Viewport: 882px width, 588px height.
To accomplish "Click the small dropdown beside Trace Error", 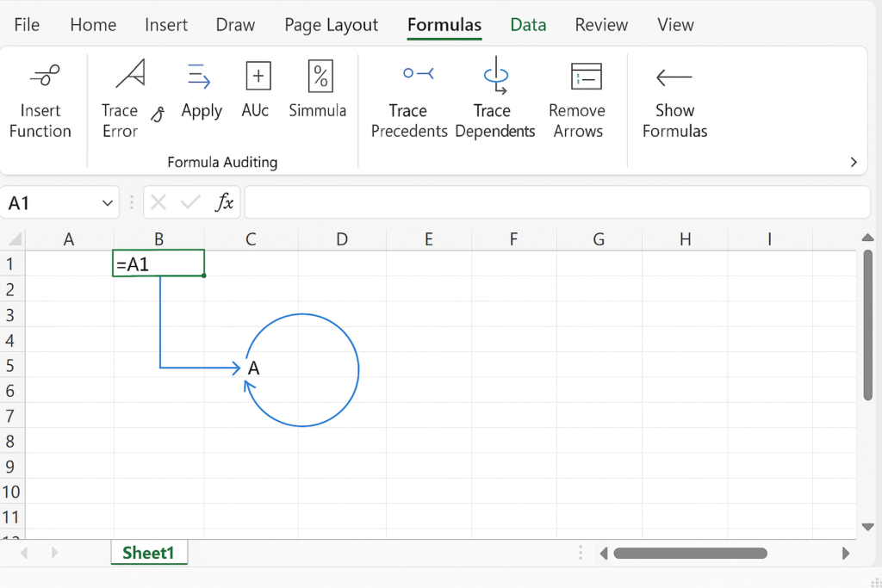I will 157,115.
